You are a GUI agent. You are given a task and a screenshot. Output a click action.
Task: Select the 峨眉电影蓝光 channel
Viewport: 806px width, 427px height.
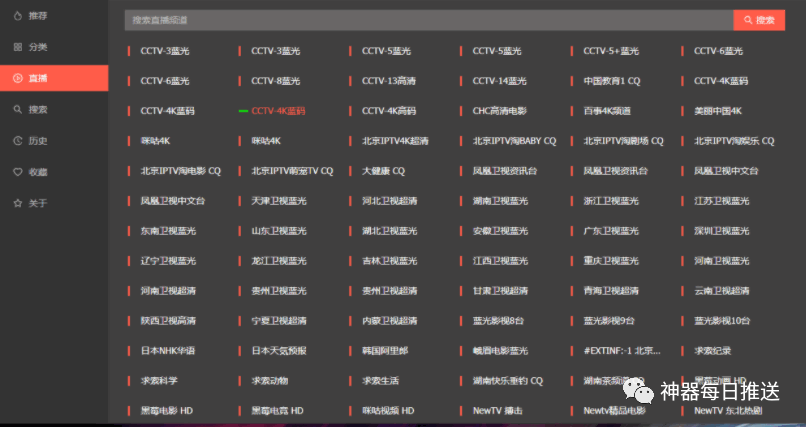tap(500, 351)
